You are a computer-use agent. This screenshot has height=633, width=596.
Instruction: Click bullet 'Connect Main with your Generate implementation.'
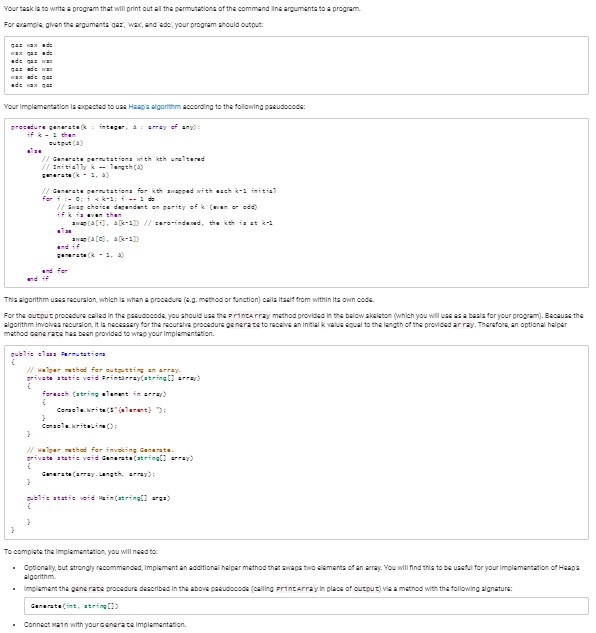(x=105, y=625)
